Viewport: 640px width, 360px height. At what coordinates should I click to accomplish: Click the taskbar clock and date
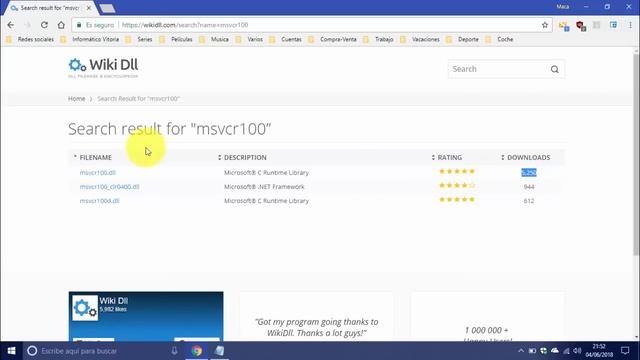(x=599, y=351)
